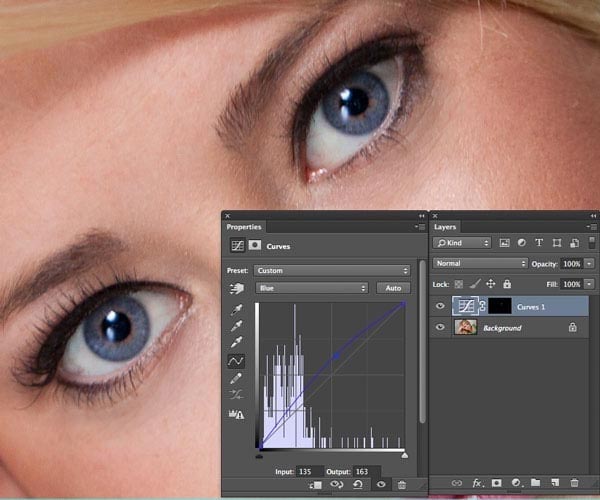The width and height of the screenshot is (600, 500).
Task: Create a new group folder in Layers
Action: (533, 484)
